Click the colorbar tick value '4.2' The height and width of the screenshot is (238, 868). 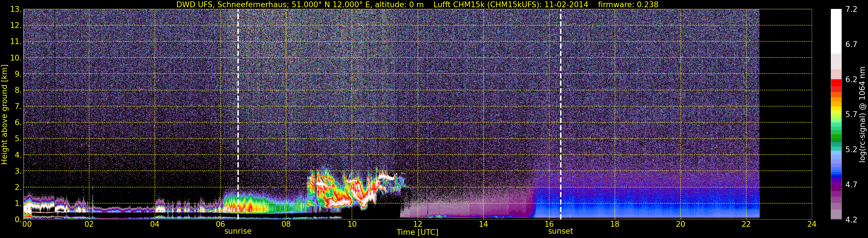(x=851, y=220)
